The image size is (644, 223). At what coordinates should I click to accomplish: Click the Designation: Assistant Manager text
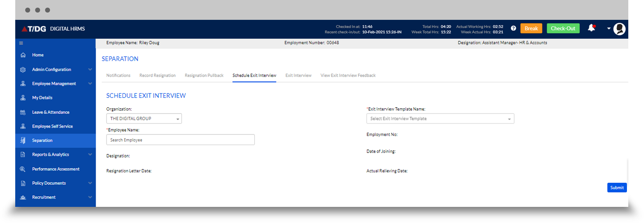point(503,43)
